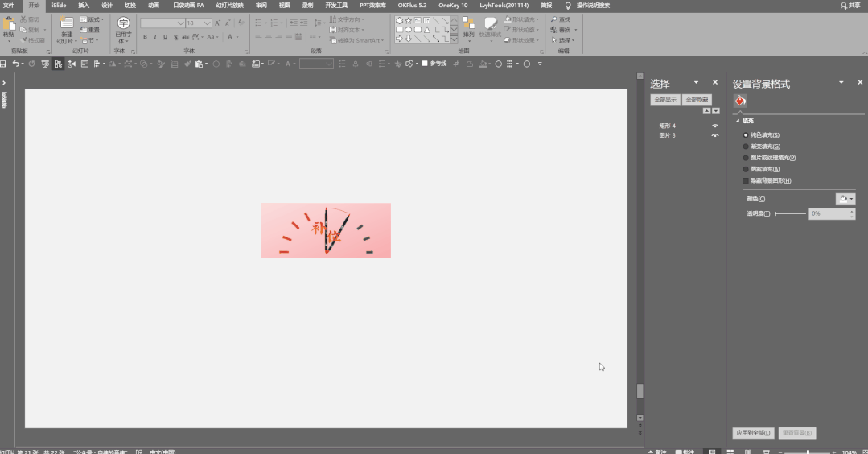Open the Fill paint bucket tab icon
The height and width of the screenshot is (454, 868).
(x=740, y=101)
